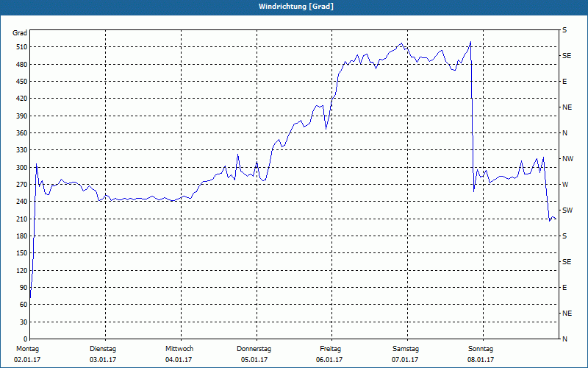Image resolution: width=588 pixels, height=368 pixels.
Task: Click the 'Mittwoch' day label
Action: pos(179,349)
